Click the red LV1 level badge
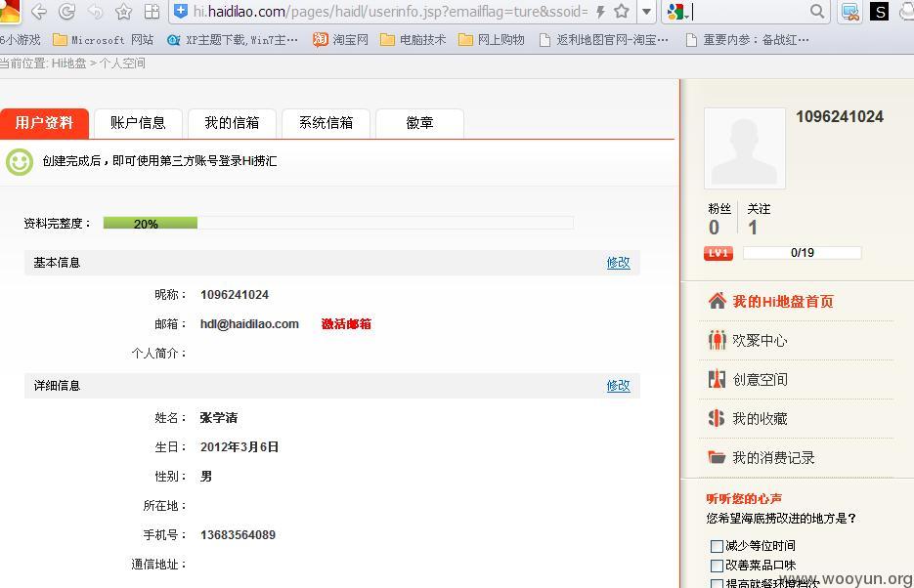914x588 pixels. pyautogui.click(x=718, y=253)
